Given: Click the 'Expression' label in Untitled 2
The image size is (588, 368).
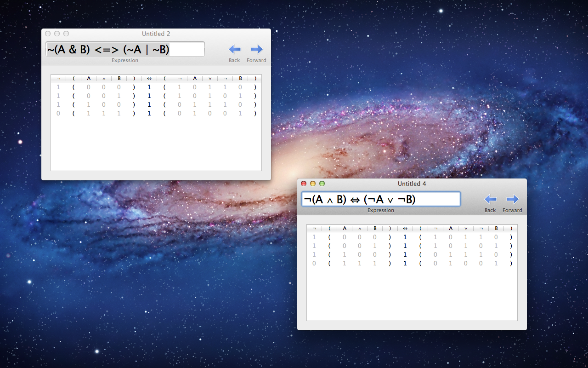Looking at the screenshot, I should (x=125, y=60).
